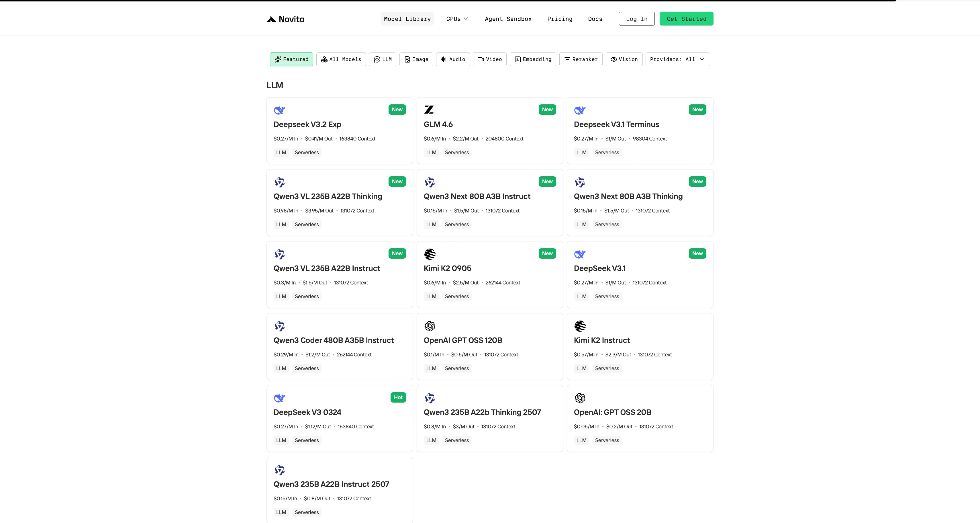Click the Kimi K2 Instruct logo icon
The width and height of the screenshot is (980, 523).
pyautogui.click(x=580, y=326)
